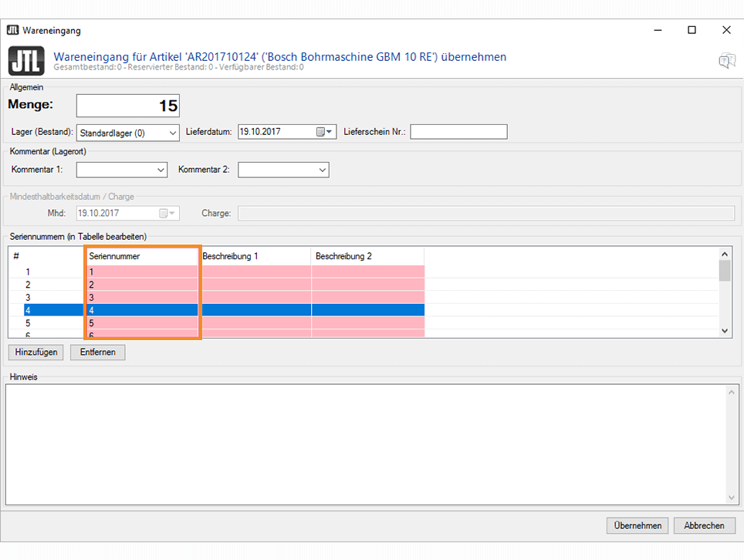This screenshot has height=560, width=744.
Task: Open the Lieferdatum calendar picker
Action: pos(325,132)
